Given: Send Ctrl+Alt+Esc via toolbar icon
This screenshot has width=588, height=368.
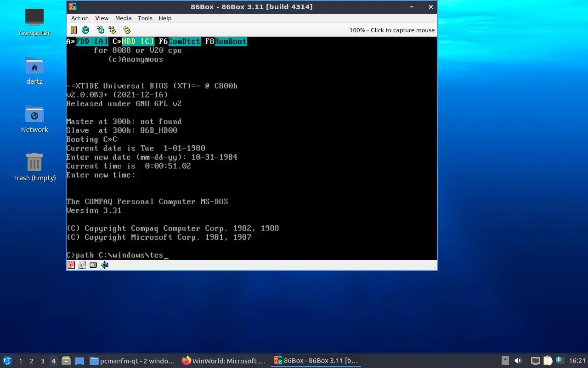Looking at the screenshot, I should [112, 30].
